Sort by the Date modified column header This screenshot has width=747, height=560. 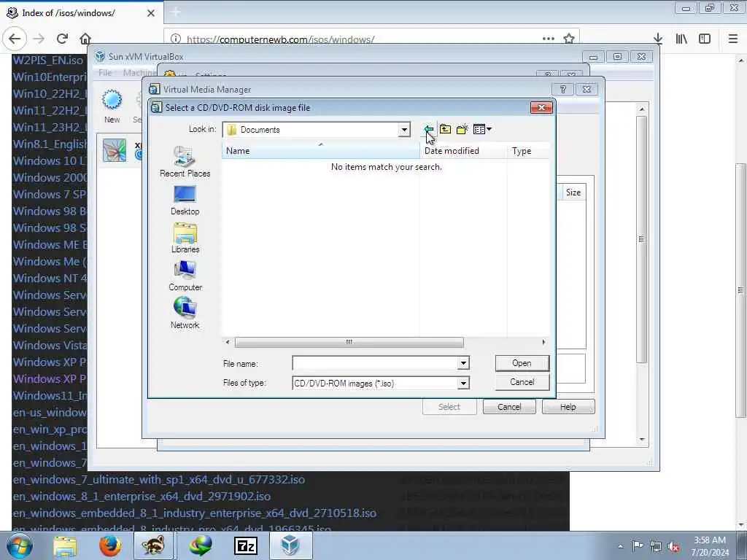[x=463, y=151]
